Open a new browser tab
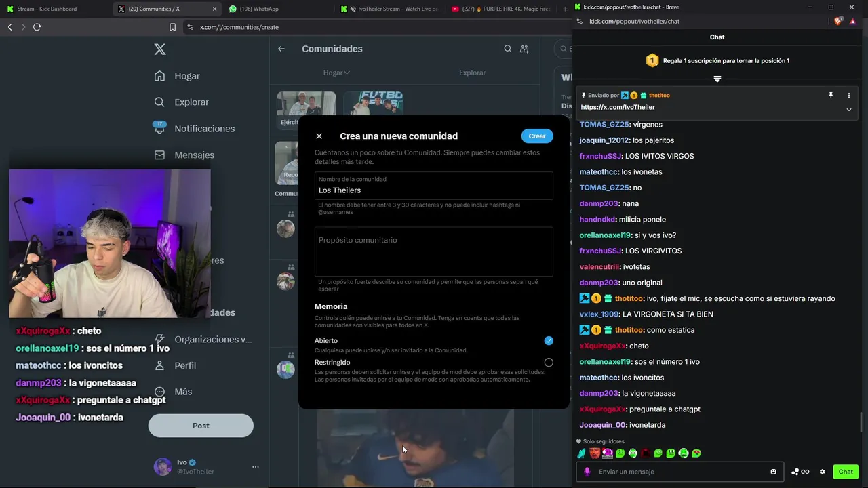868x488 pixels. click(565, 9)
